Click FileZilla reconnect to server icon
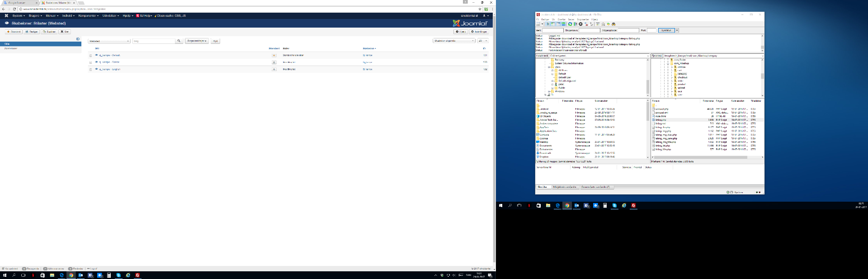868x279 pixels. point(591,24)
